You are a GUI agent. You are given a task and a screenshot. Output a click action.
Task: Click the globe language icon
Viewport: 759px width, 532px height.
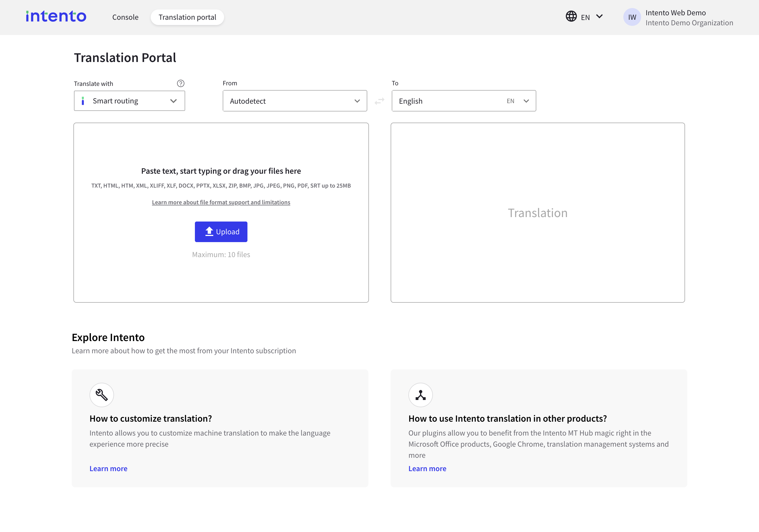[571, 16]
